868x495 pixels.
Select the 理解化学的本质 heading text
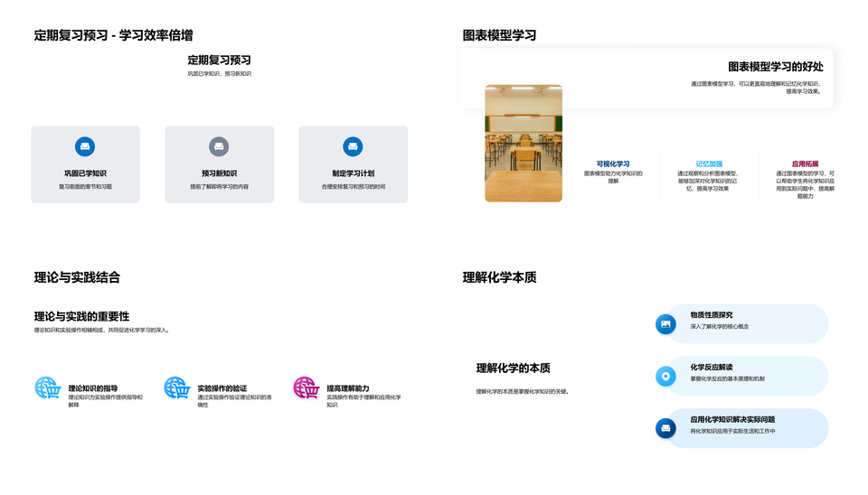(x=514, y=368)
